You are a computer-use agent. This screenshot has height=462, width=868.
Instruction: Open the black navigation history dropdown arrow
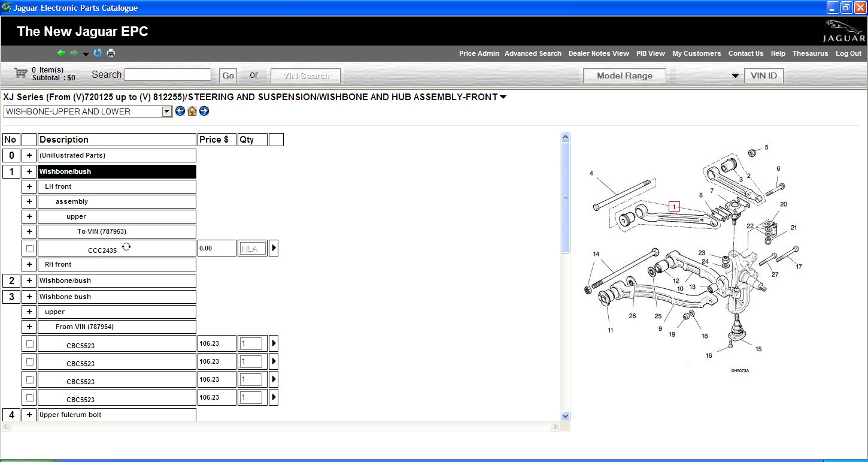tap(86, 54)
